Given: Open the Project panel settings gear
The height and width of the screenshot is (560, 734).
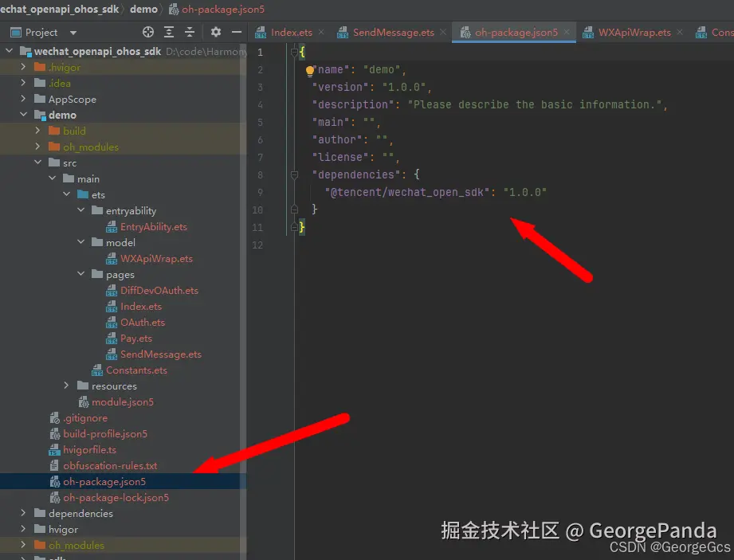Looking at the screenshot, I should (x=216, y=32).
